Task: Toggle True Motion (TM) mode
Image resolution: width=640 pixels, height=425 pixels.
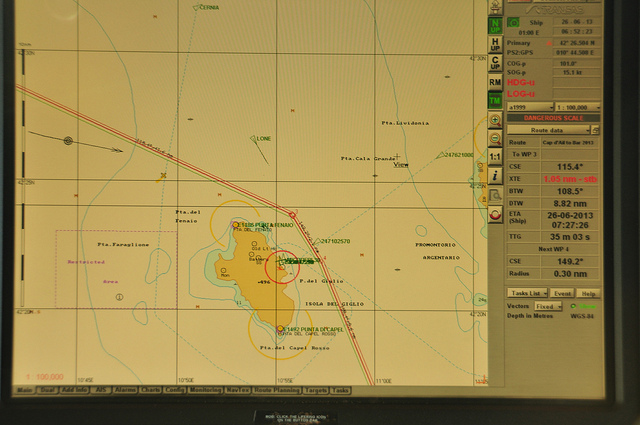Action: [495, 100]
